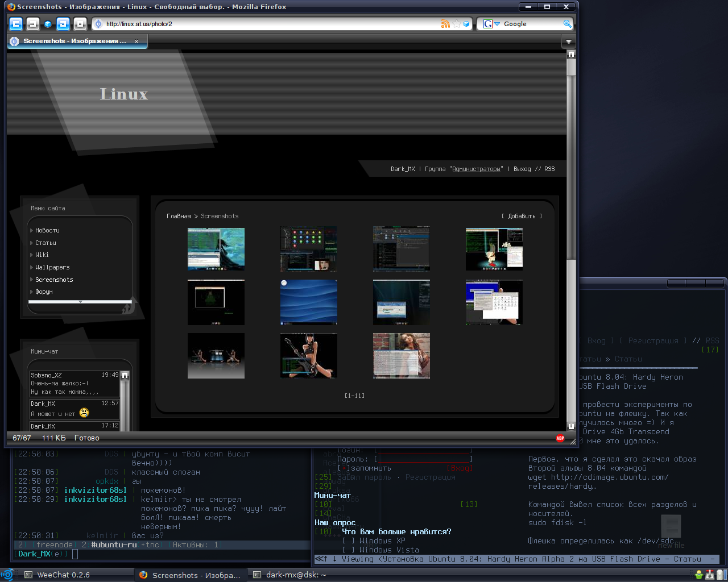Image resolution: width=728 pixels, height=582 pixels.
Task: Click the Google search engine icon
Action: click(488, 24)
